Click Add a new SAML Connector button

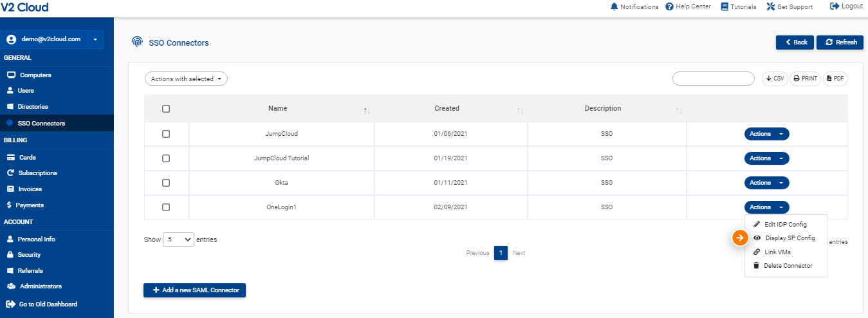point(194,290)
